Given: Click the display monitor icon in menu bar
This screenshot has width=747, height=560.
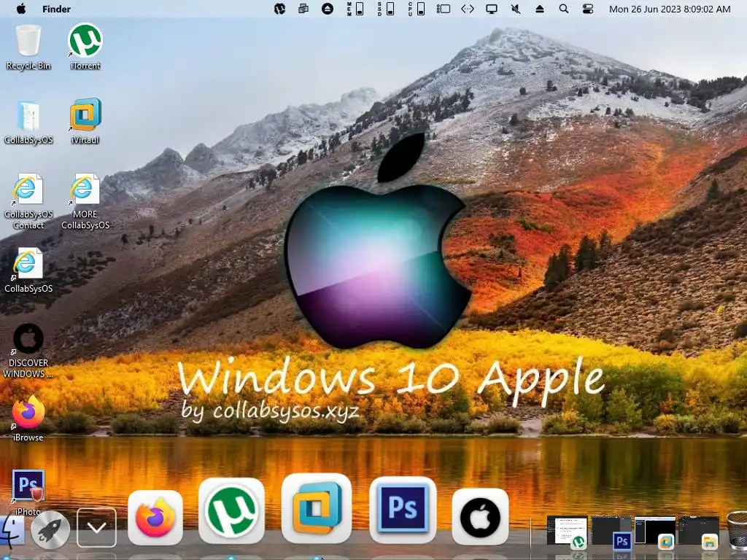Looking at the screenshot, I should pos(492,9).
